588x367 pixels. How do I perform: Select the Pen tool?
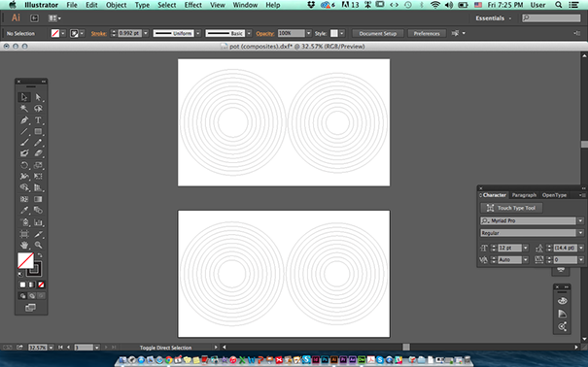click(x=24, y=120)
